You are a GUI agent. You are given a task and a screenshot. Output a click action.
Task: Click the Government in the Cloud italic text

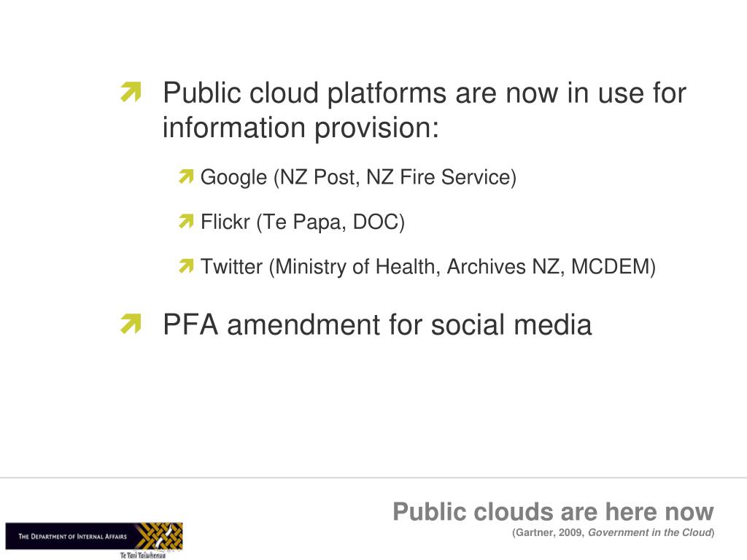[650, 533]
